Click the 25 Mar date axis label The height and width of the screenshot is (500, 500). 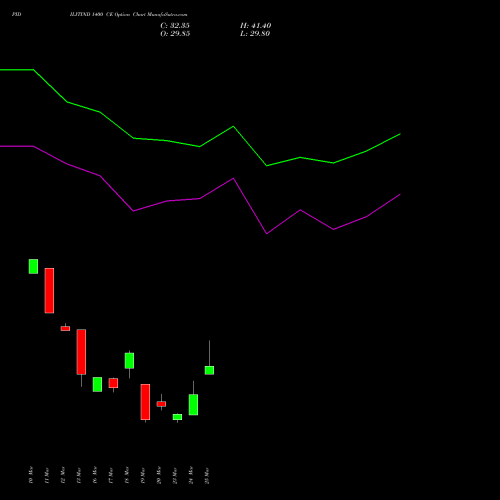pyautogui.click(x=207, y=475)
